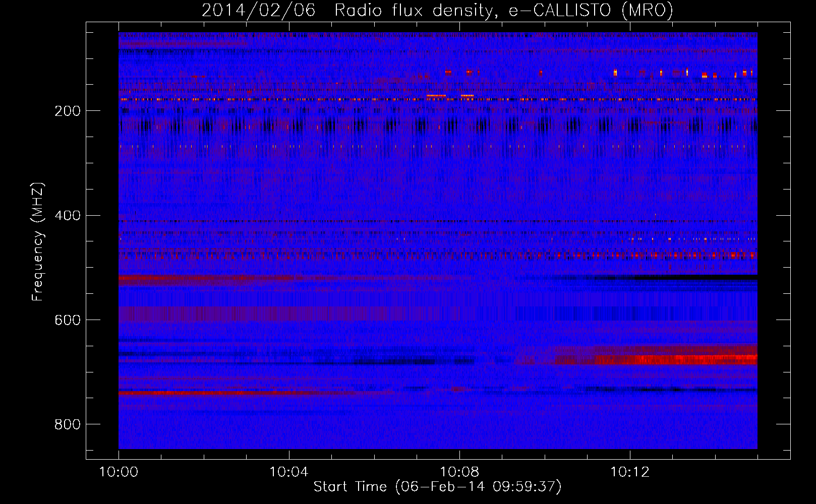Click the bright red band near 700 MHz

click(x=676, y=359)
